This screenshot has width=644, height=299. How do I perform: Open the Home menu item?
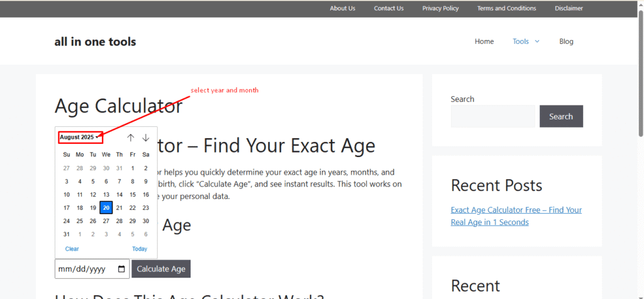click(x=484, y=41)
